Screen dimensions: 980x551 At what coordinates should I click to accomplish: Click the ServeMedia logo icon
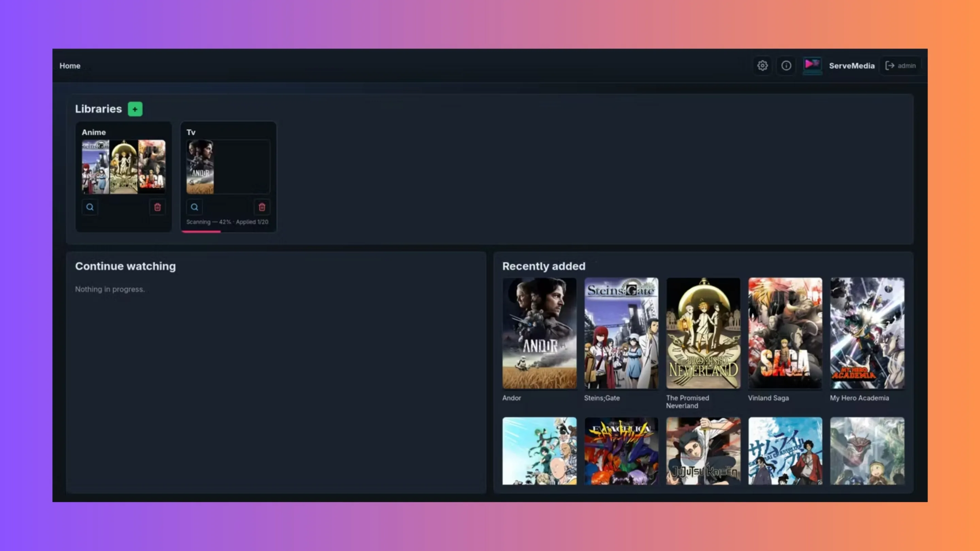812,65
